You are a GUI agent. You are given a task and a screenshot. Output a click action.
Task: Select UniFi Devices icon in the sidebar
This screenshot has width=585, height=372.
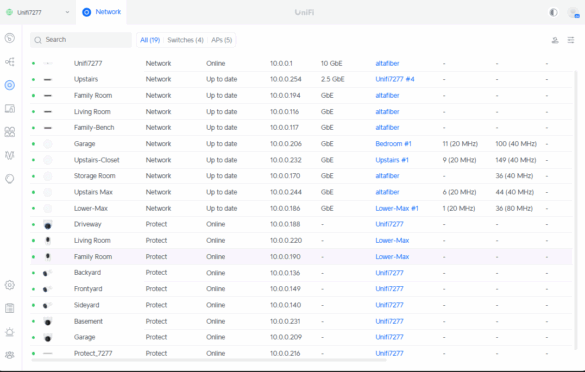tap(10, 85)
